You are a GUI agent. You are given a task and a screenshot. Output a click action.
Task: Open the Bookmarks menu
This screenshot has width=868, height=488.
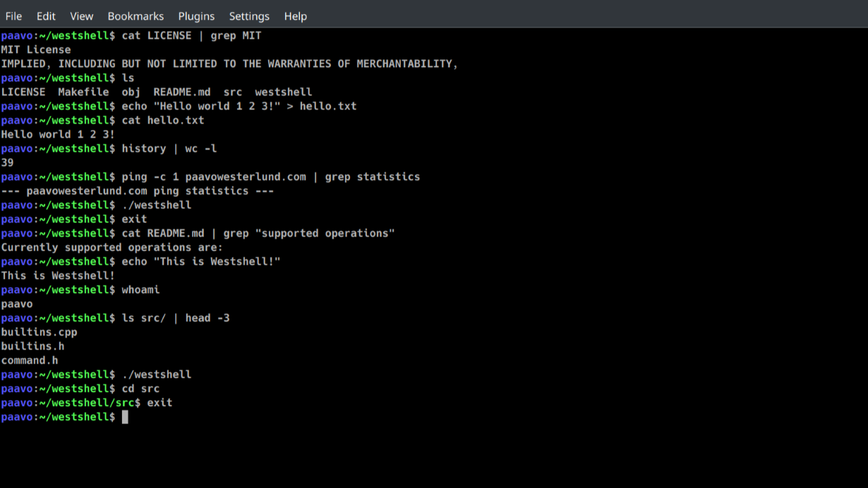135,16
